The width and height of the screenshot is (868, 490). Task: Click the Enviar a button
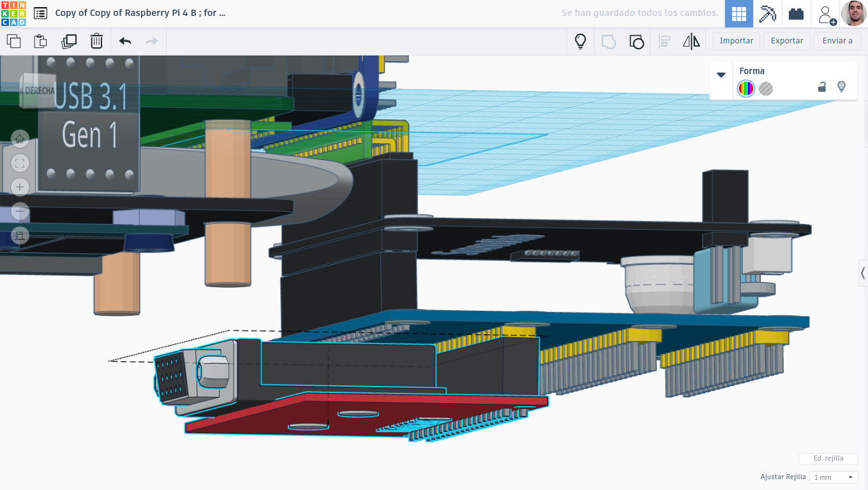[x=837, y=41]
